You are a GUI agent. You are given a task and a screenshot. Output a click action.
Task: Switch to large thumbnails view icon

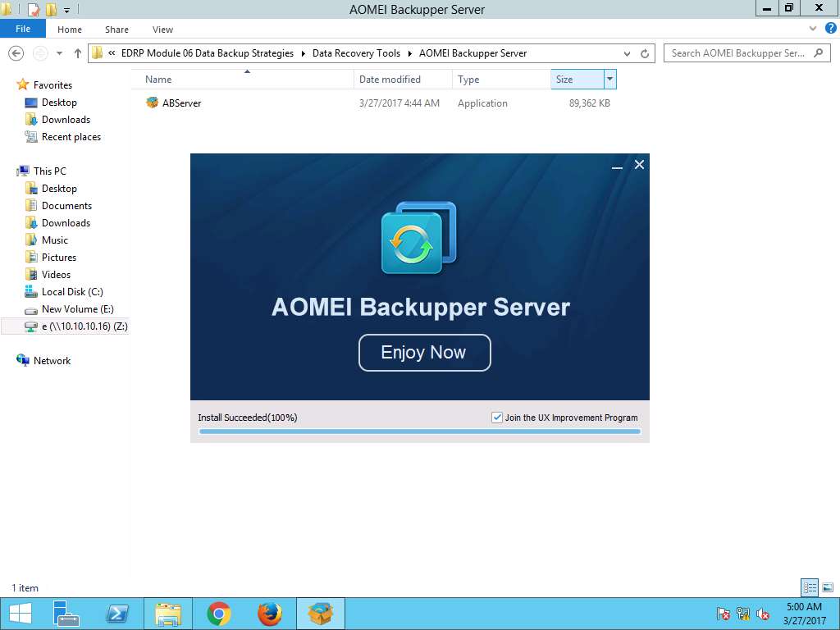(x=828, y=587)
